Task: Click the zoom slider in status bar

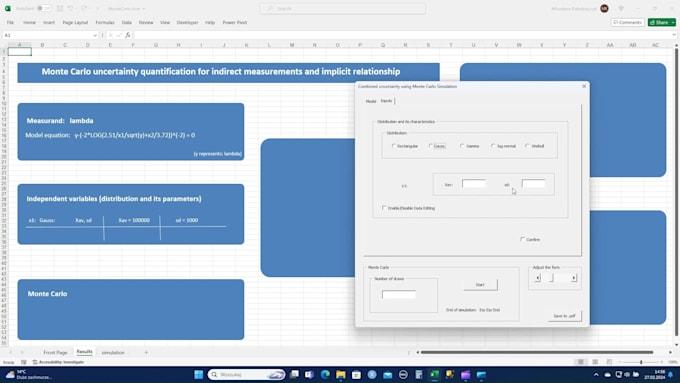Action: [x=641, y=362]
